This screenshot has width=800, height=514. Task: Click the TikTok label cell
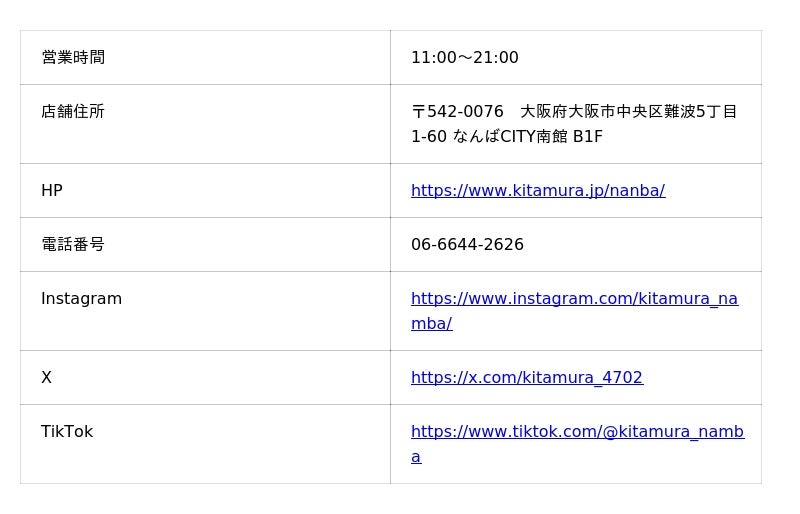pos(205,444)
